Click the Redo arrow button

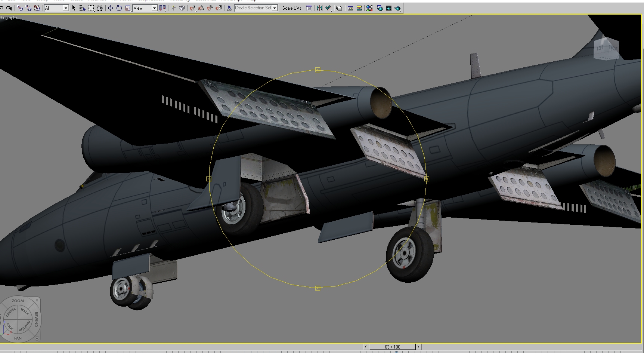pyautogui.click(x=9, y=8)
